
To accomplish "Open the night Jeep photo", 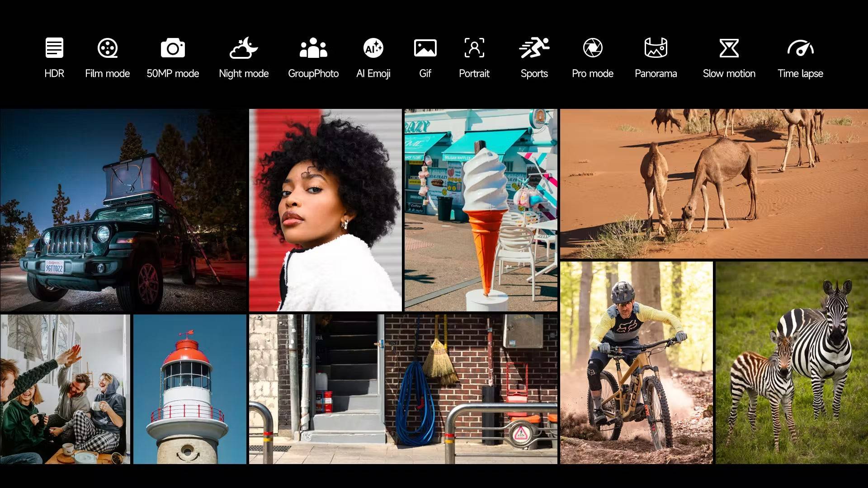I will pos(123,210).
